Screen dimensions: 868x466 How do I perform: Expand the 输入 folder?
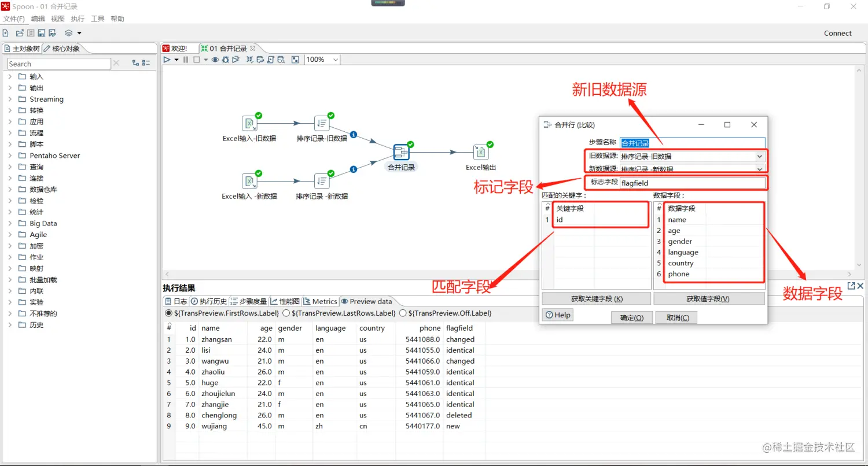tap(10, 76)
